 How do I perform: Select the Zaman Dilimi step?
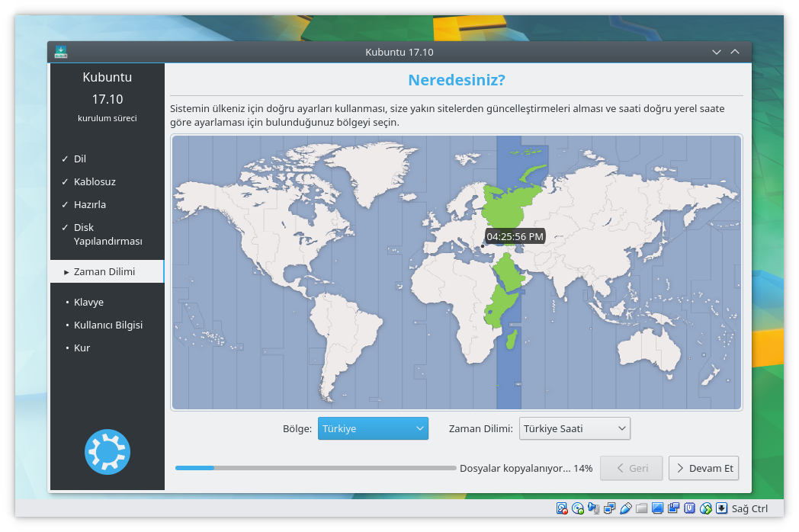[x=107, y=271]
